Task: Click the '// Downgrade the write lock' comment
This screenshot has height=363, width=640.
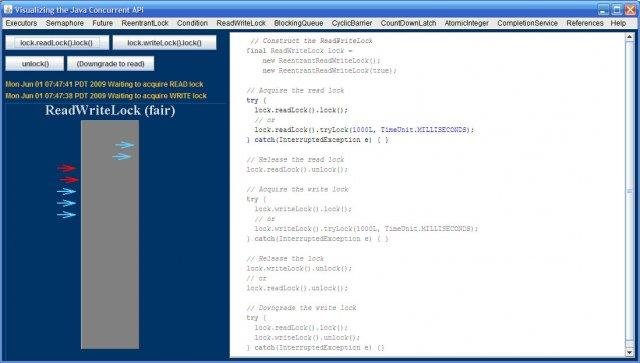Action: (301, 308)
